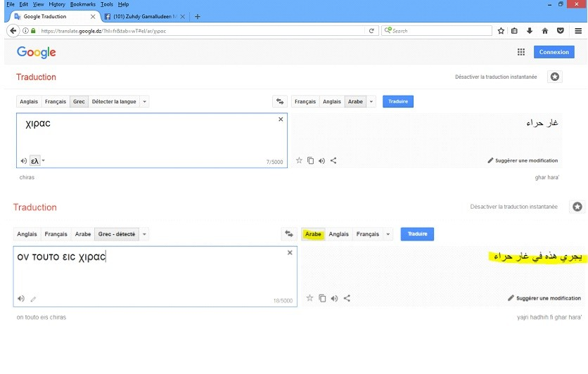Listen to lower Arabic translation
Image resolution: width=588 pixels, height=374 pixels.
pos(335,298)
